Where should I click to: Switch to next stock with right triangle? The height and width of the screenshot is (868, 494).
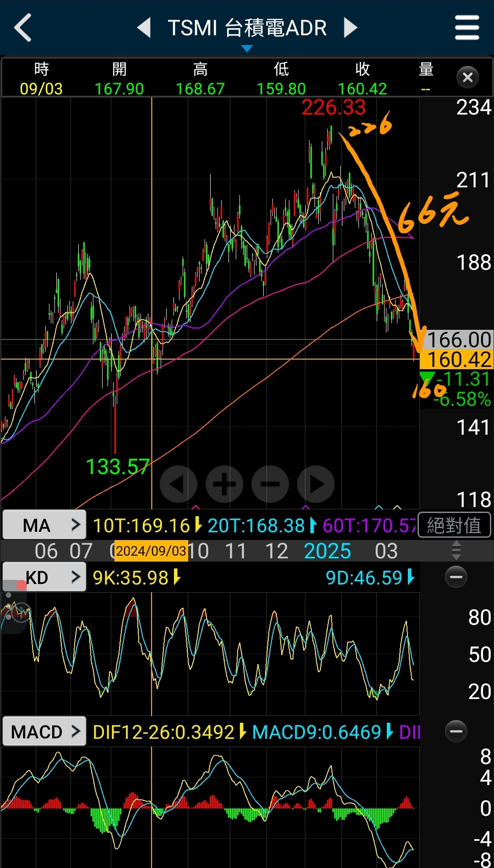coord(350,28)
